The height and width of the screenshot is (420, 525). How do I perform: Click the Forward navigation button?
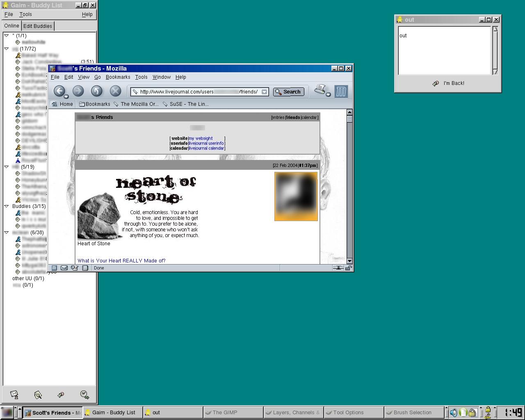(78, 91)
